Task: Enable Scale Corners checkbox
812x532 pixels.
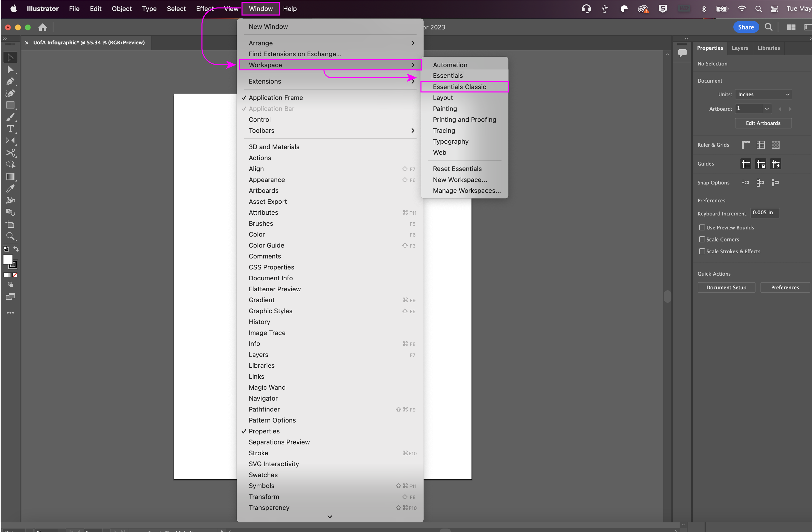Action: (x=702, y=239)
